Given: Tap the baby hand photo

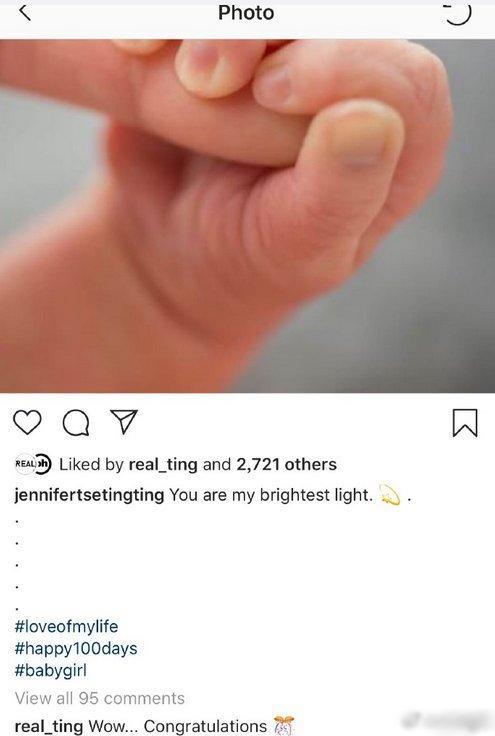Looking at the screenshot, I should [x=247, y=216].
